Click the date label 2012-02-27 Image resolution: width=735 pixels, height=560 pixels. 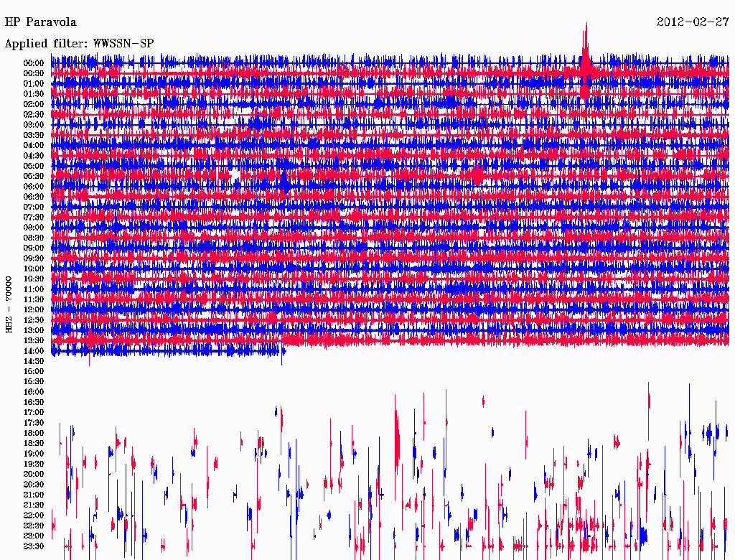[693, 22]
